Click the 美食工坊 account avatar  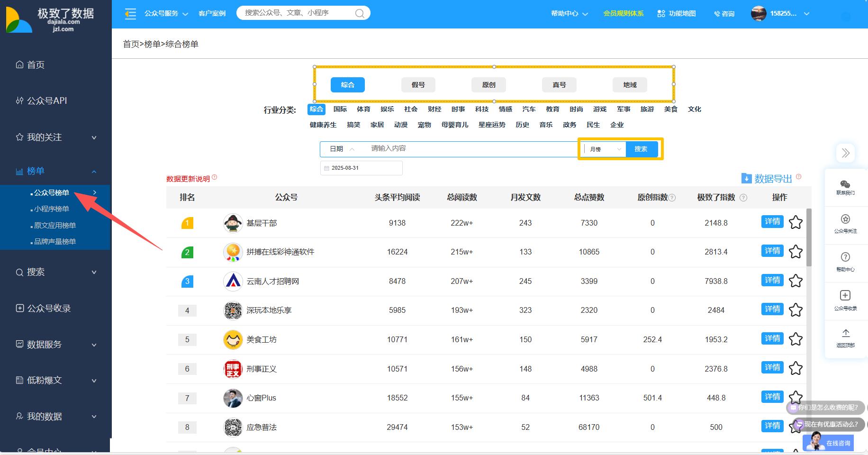pos(233,339)
